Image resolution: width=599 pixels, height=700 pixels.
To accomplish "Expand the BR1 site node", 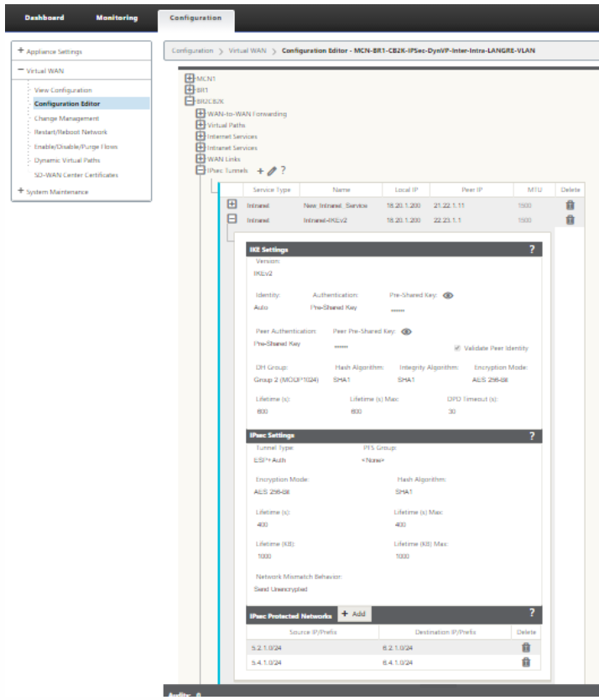I will point(190,90).
